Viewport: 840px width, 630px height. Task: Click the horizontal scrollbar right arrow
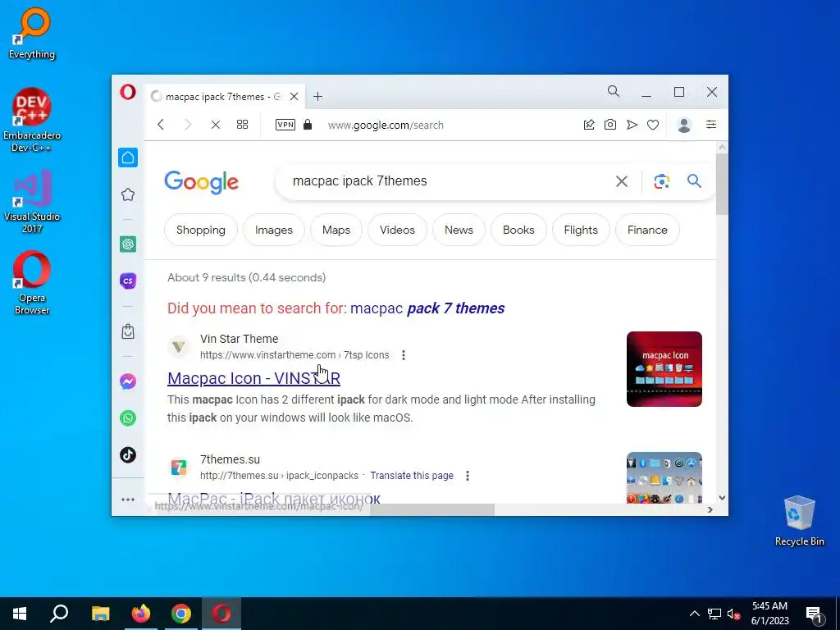710,509
